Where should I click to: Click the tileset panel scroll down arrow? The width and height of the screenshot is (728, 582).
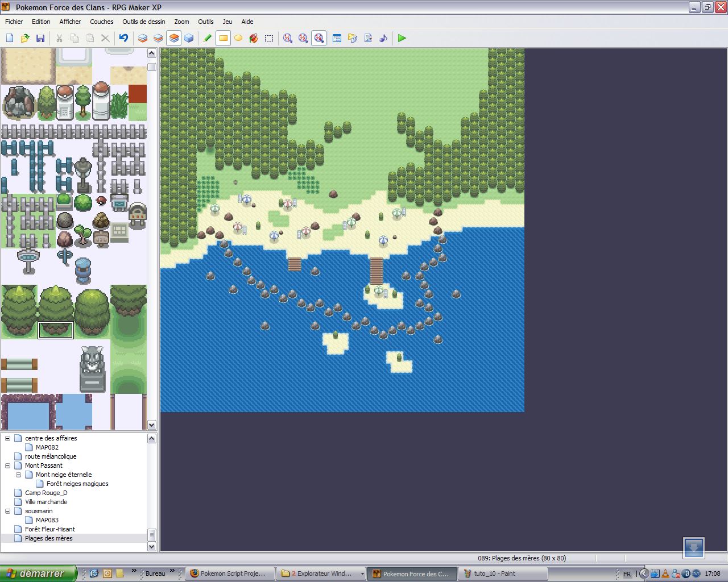[x=152, y=425]
